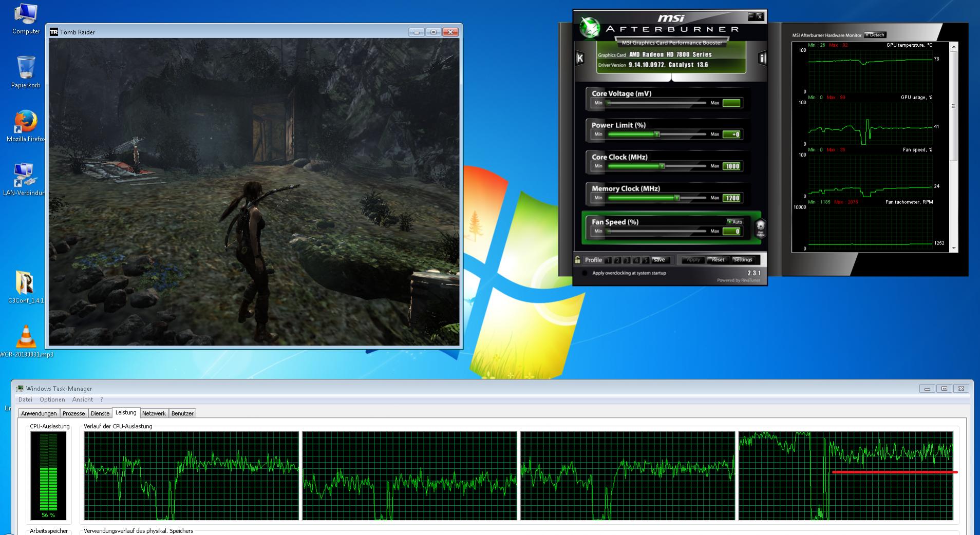The width and height of the screenshot is (980, 535).
Task: Click the Memory Clock value field showing 1200
Action: (731, 198)
